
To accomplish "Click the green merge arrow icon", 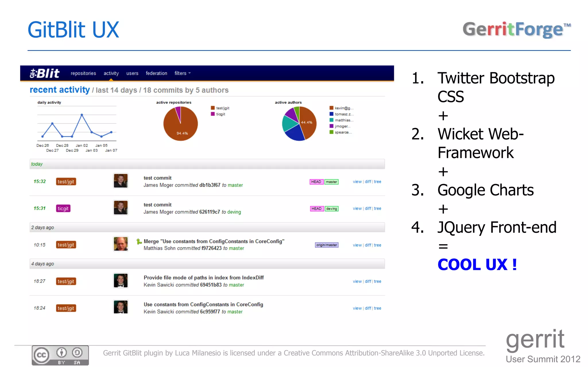I will point(139,241).
